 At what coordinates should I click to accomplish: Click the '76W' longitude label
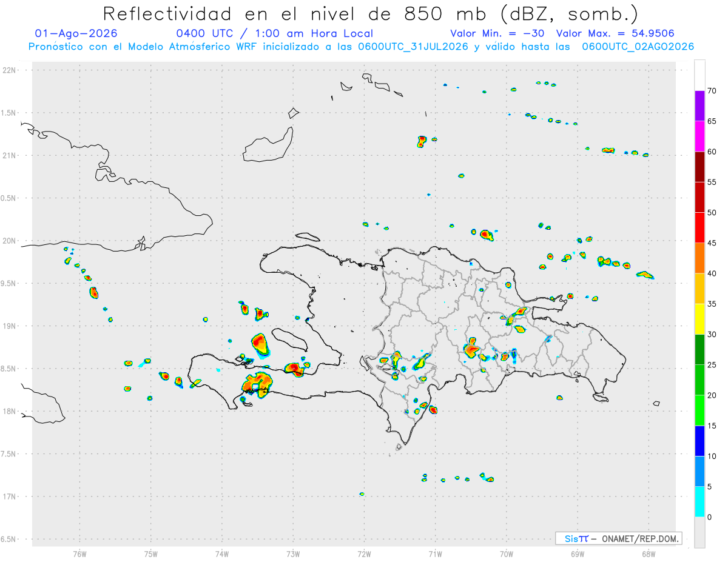79,554
